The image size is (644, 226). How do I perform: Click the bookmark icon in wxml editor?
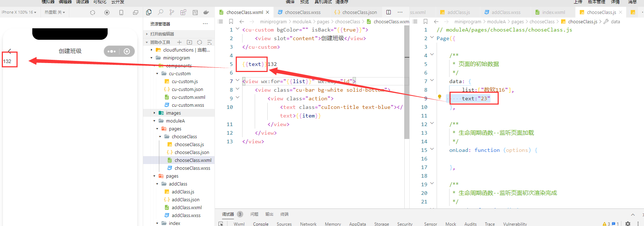tap(231, 21)
